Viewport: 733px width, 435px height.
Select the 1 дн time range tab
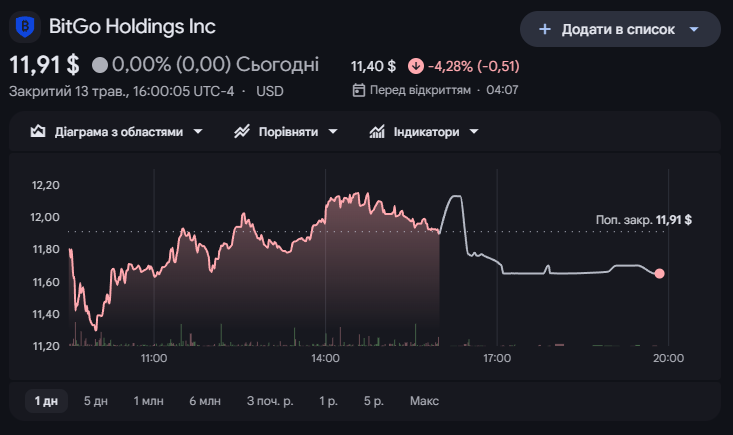click(46, 401)
